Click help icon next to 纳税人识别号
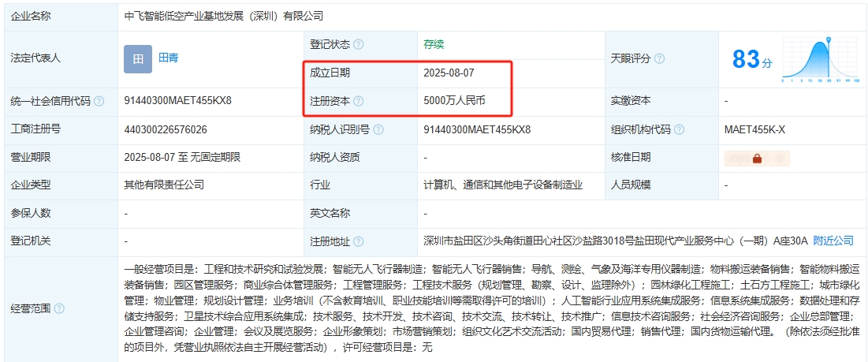 pos(378,130)
